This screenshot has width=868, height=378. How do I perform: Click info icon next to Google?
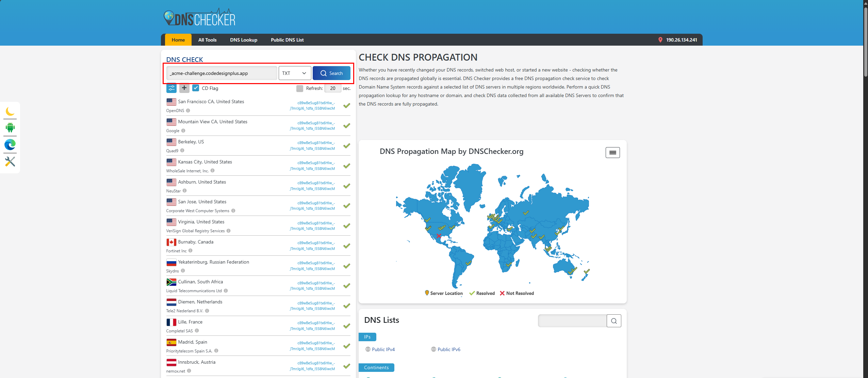pos(183,130)
